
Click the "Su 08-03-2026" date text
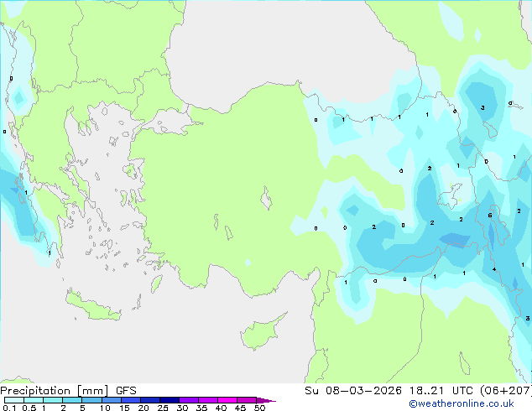(x=353, y=391)
